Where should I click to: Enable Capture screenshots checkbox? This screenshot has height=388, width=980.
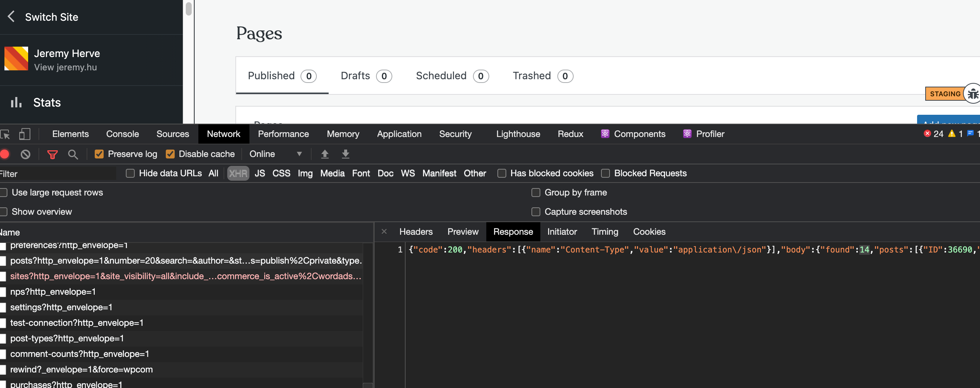[x=536, y=211]
